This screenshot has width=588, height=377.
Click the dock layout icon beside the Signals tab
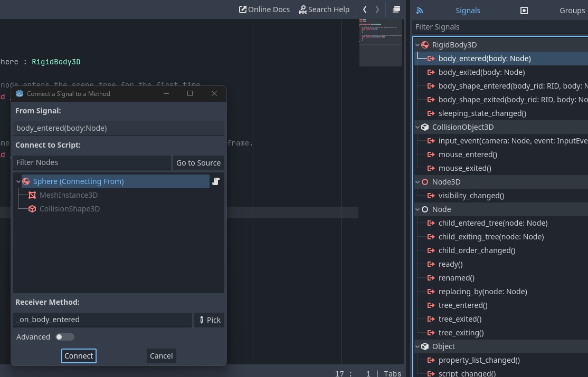(x=524, y=10)
